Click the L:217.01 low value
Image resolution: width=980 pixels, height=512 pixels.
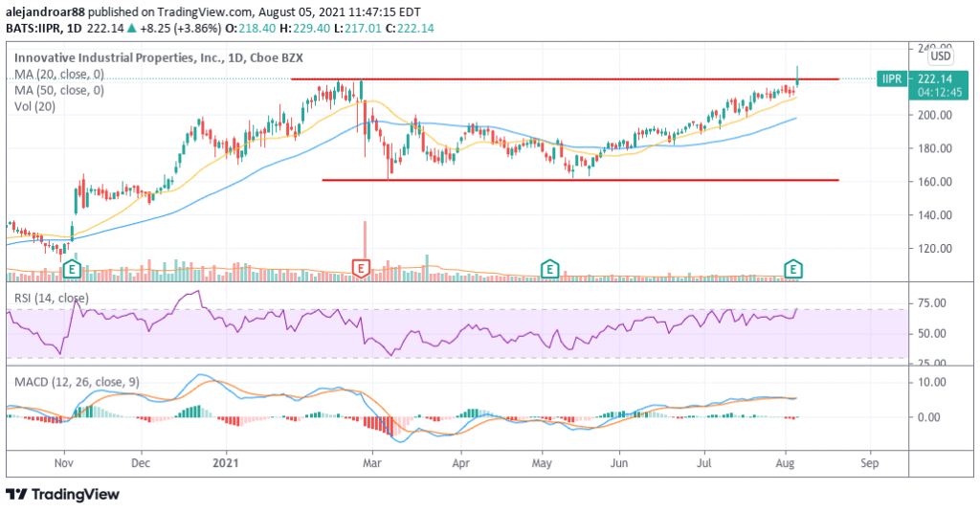click(358, 28)
